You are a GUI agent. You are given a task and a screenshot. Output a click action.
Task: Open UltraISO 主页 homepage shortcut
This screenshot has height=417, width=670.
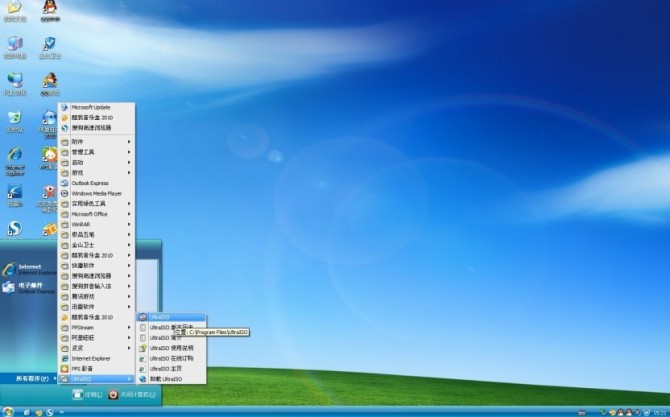point(165,368)
